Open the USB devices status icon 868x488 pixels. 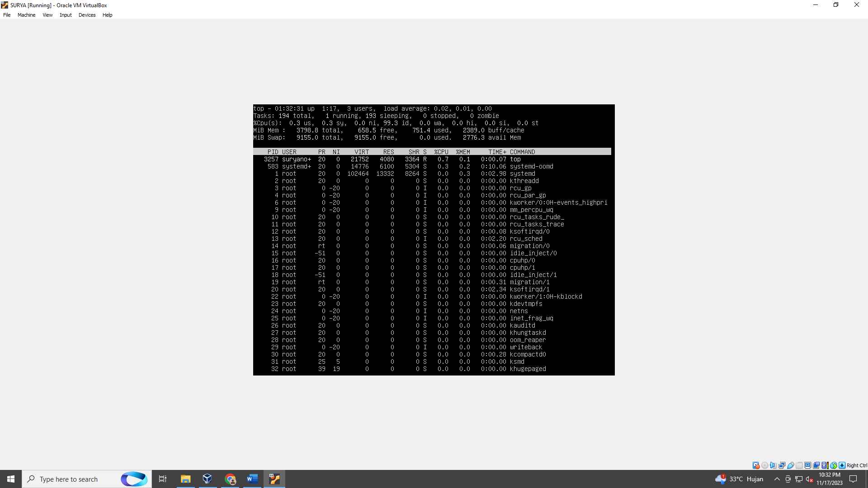pyautogui.click(x=791, y=465)
